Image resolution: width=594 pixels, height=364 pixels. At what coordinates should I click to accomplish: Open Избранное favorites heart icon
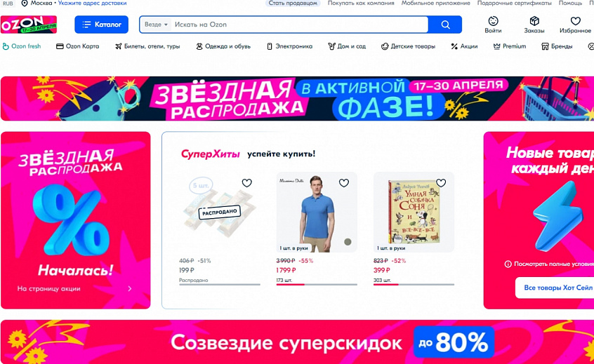pyautogui.click(x=575, y=21)
